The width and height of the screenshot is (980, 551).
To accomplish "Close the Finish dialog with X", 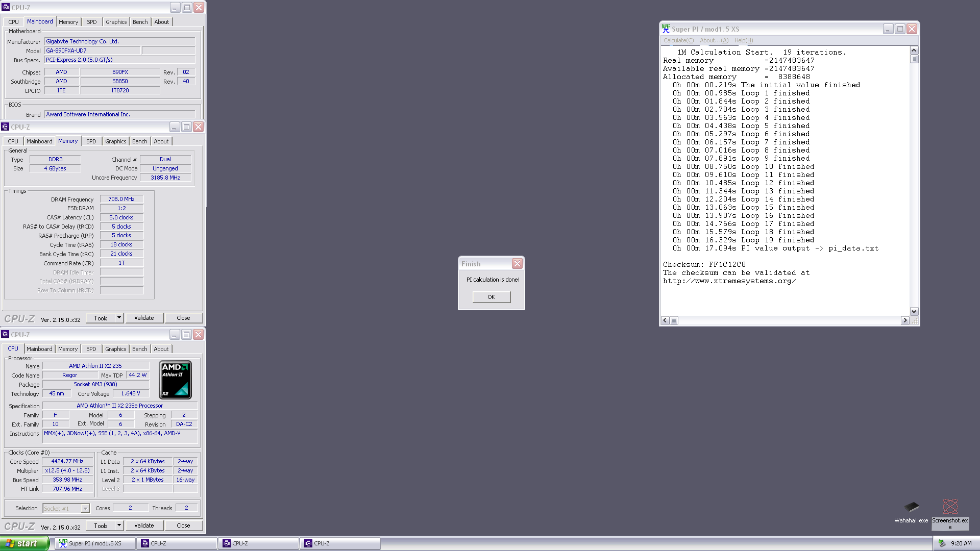I will [x=517, y=263].
